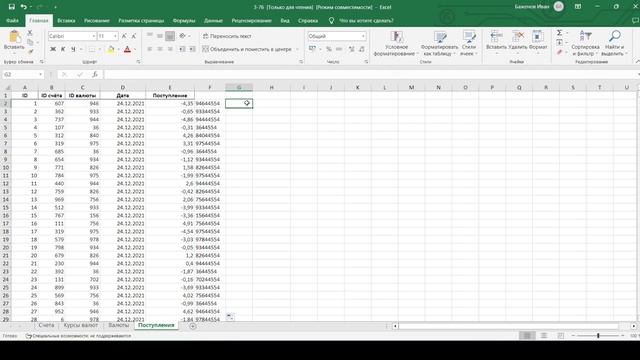Click the red font color A icon

point(127,49)
